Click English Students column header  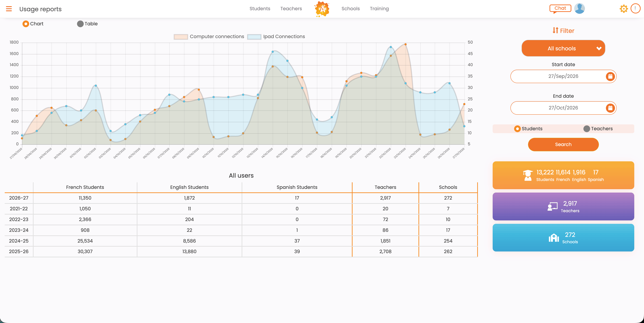[x=189, y=187]
